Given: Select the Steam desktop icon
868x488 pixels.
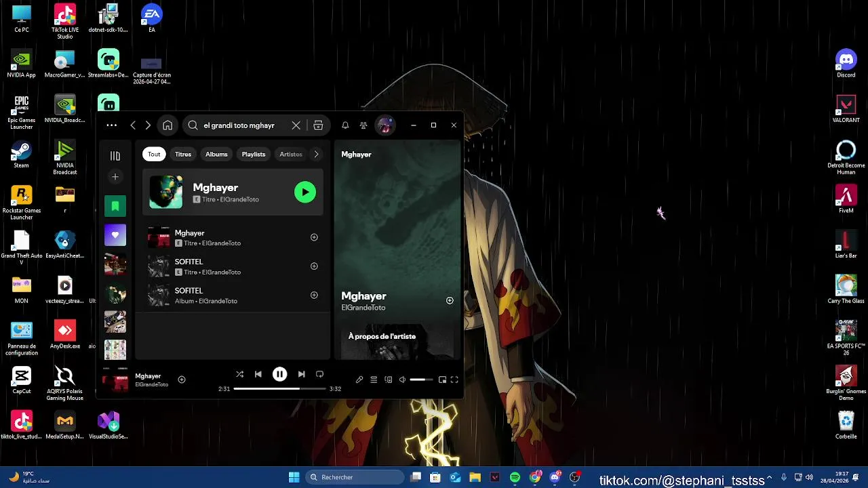Looking at the screenshot, I should click(21, 155).
